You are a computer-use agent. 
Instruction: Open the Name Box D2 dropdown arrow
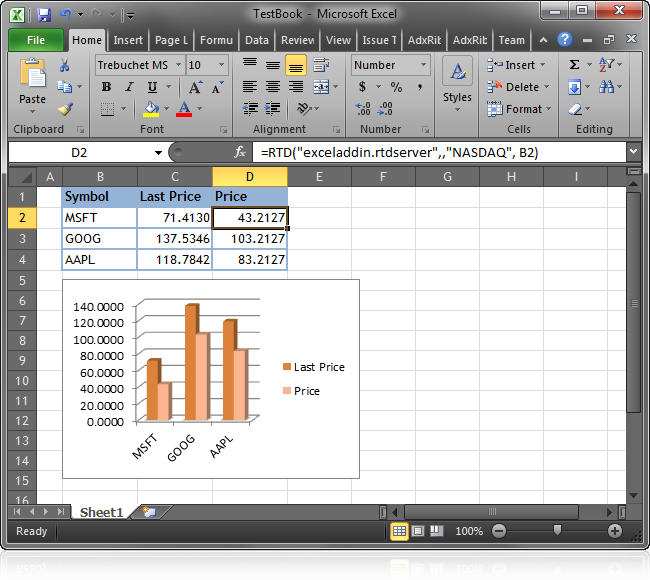[x=158, y=153]
